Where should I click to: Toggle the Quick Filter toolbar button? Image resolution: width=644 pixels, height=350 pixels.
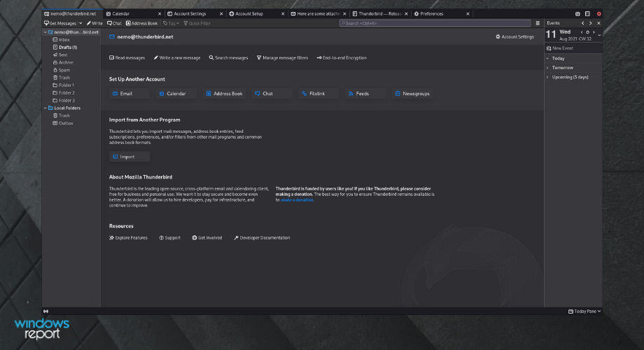click(197, 23)
